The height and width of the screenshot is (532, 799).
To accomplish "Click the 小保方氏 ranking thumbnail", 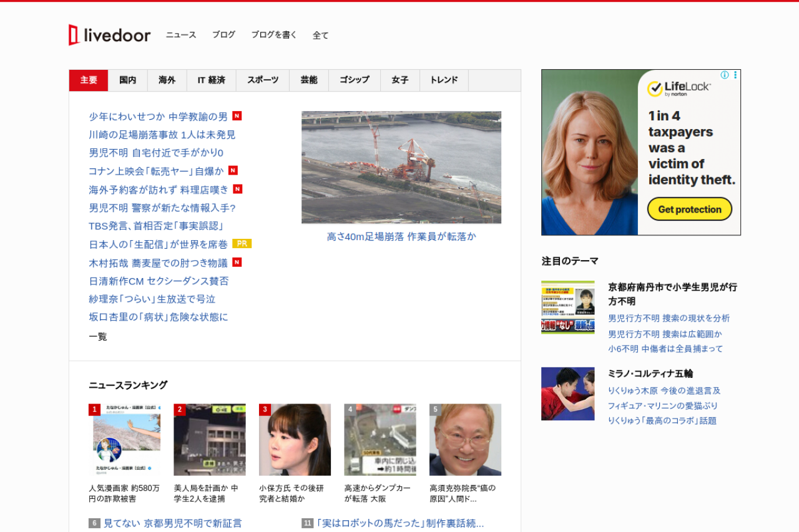I will pyautogui.click(x=295, y=440).
